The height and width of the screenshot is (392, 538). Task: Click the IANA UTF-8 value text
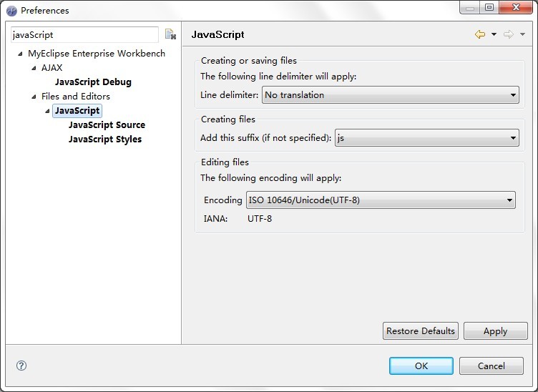click(x=260, y=219)
